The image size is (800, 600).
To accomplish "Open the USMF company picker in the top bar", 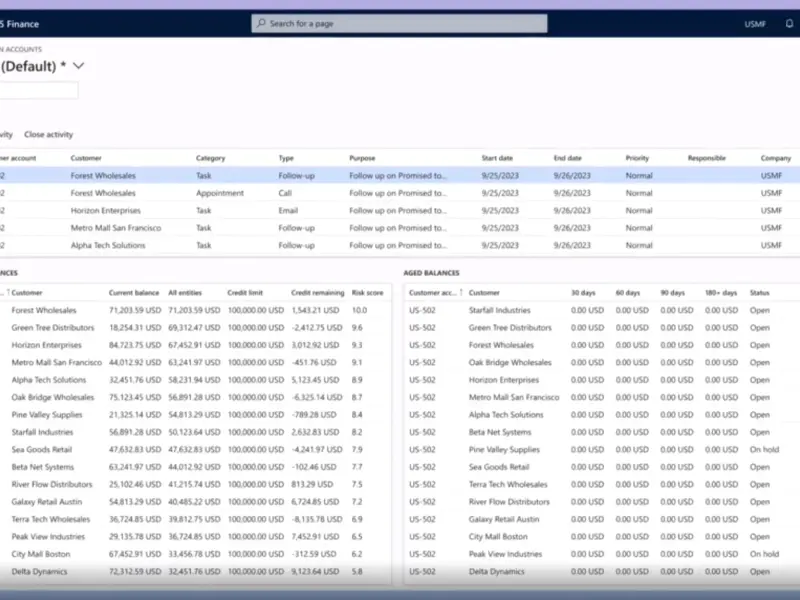I will pos(755,23).
